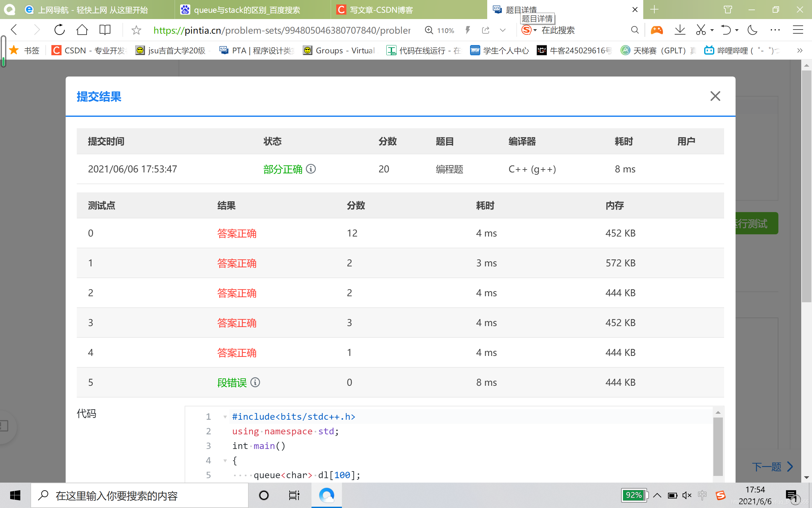Click the lightning speed mode icon
This screenshot has height=508, width=812.
point(468,30)
